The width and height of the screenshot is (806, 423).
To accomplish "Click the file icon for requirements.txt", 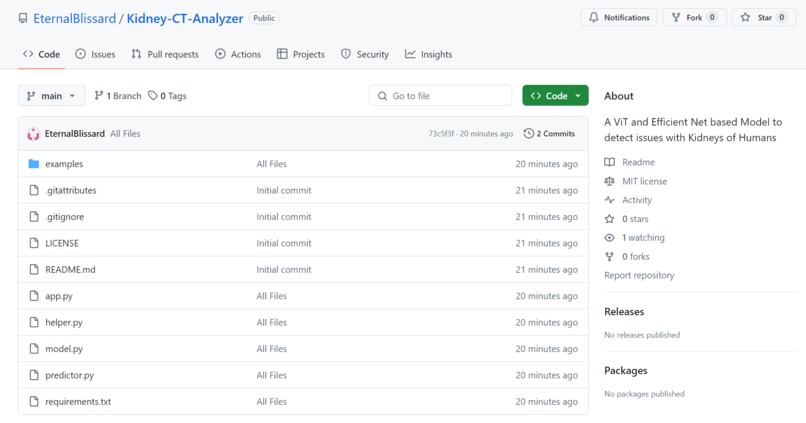I will coord(34,401).
